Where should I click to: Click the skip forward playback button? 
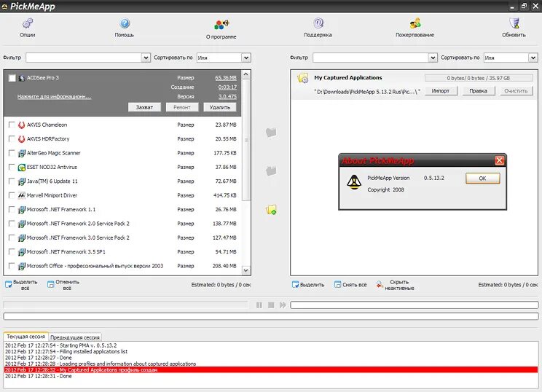[283, 305]
